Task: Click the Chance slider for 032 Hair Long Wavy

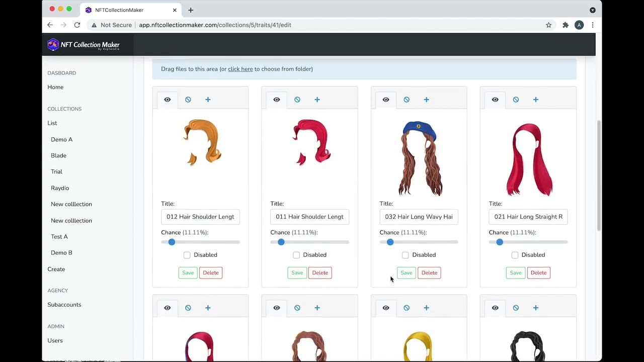Action: [x=419, y=242]
